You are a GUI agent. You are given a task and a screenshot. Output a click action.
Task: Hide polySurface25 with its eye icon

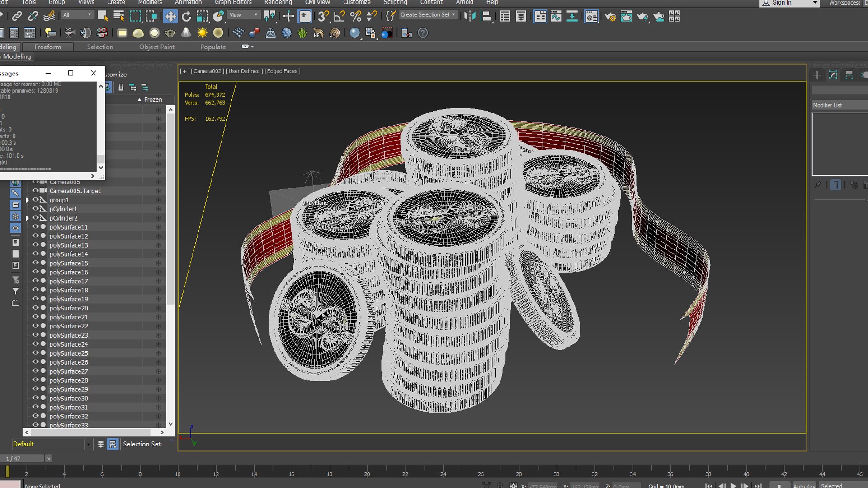pos(35,353)
